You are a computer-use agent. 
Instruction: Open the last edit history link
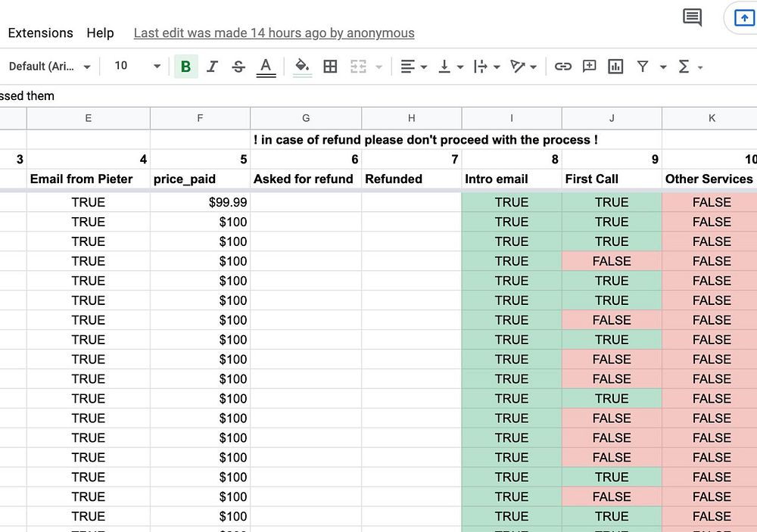point(274,33)
